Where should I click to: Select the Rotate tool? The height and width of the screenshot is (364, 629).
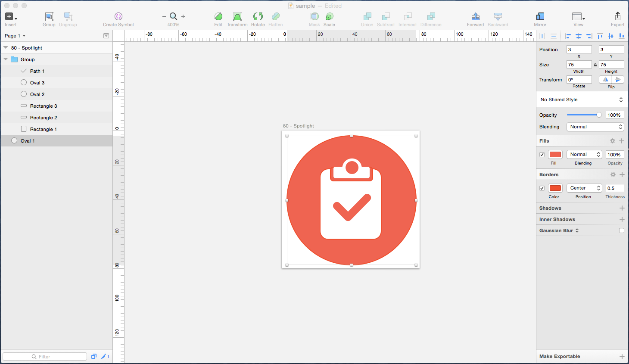click(x=258, y=16)
